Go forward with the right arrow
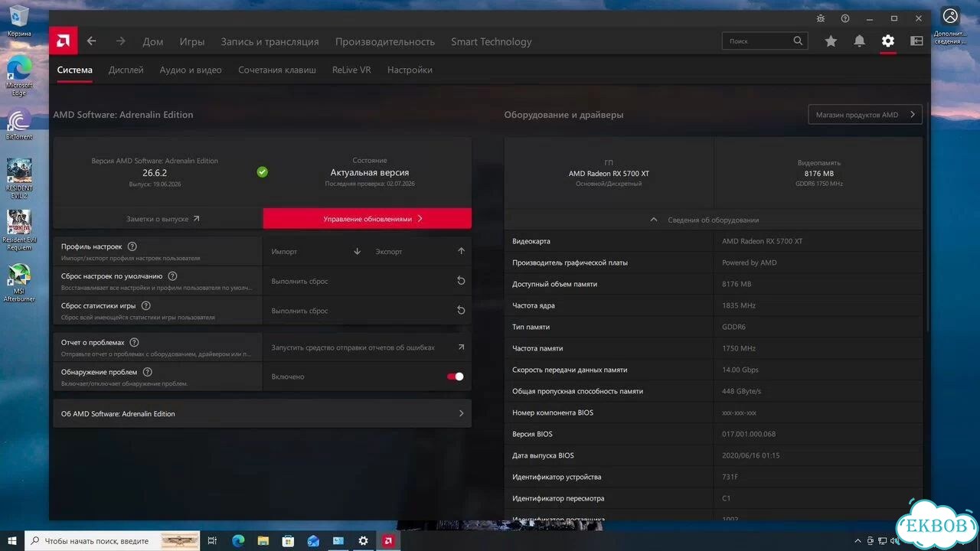980x551 pixels. (x=120, y=41)
